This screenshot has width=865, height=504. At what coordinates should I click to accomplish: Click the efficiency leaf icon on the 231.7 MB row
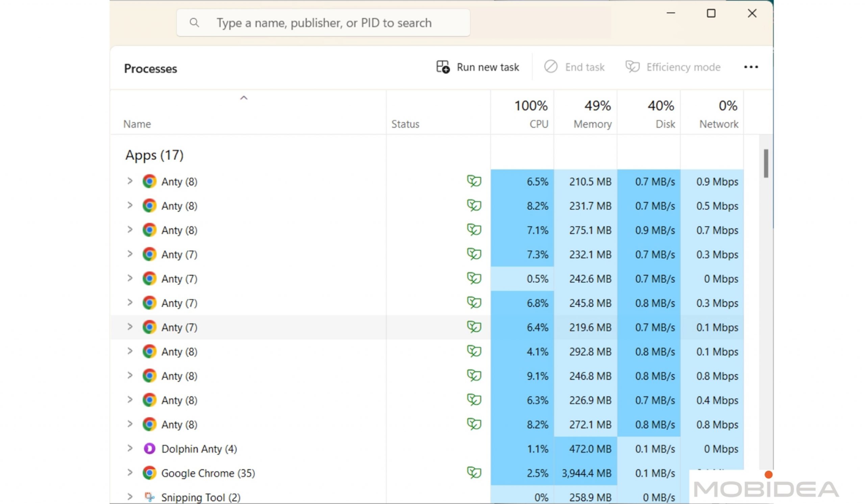tap(474, 205)
